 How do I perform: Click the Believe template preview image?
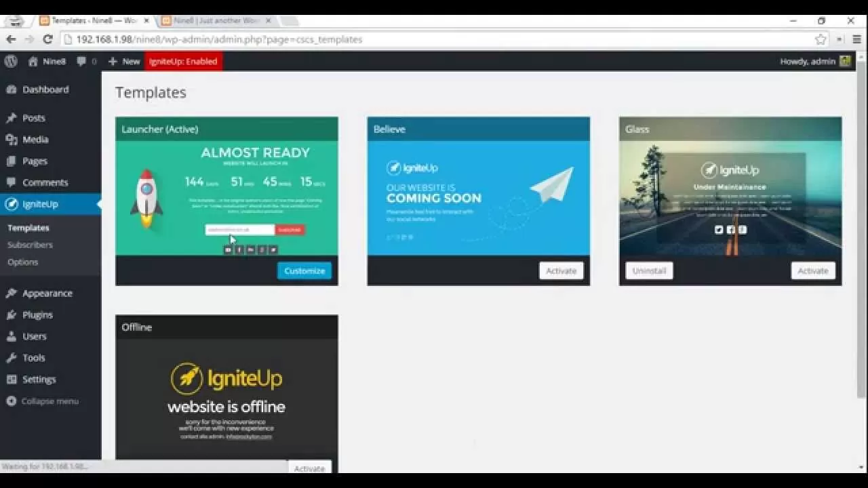[x=479, y=198]
